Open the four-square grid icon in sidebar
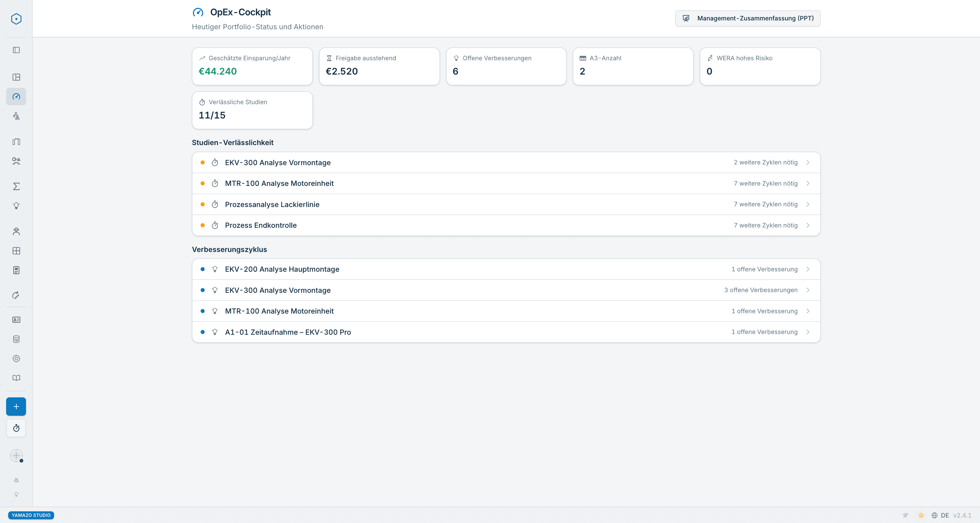Image resolution: width=980 pixels, height=523 pixels. (16, 251)
